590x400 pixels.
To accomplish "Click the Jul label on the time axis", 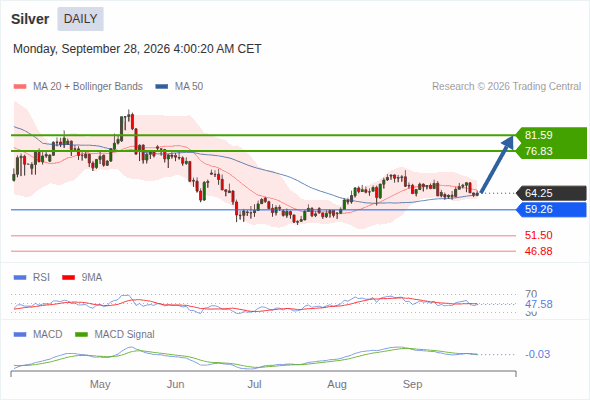I will [254, 384].
